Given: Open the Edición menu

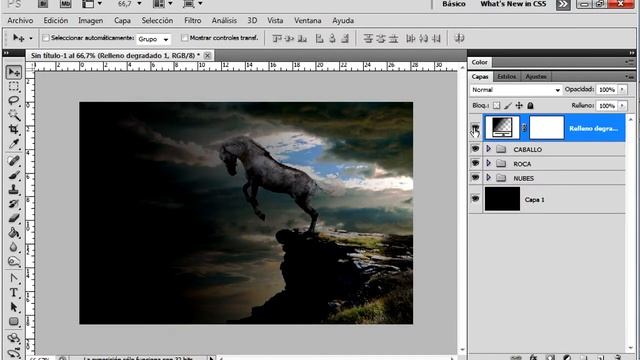Looking at the screenshot, I should (x=56, y=20).
